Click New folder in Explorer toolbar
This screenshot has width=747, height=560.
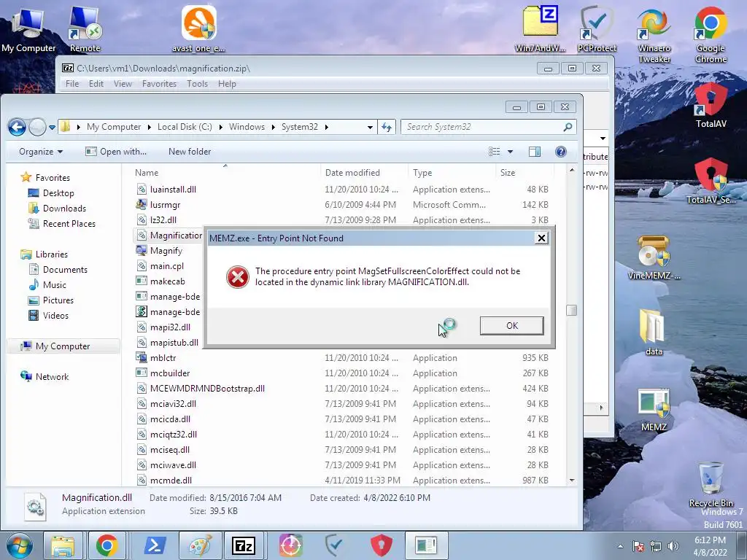click(190, 152)
